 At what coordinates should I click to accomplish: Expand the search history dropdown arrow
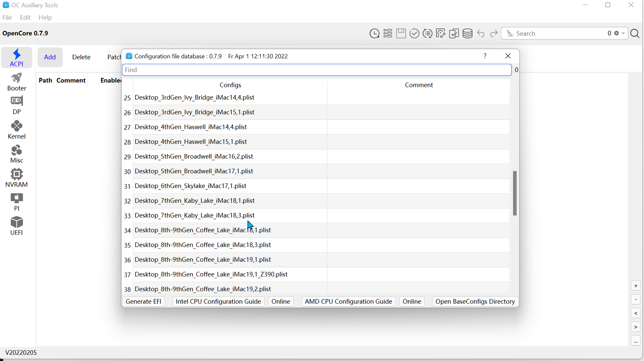point(623,34)
